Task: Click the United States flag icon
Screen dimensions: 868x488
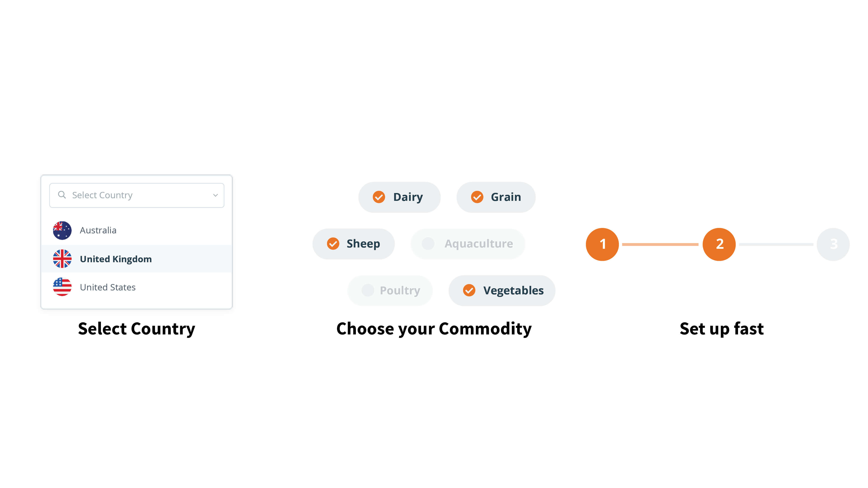Action: [62, 287]
